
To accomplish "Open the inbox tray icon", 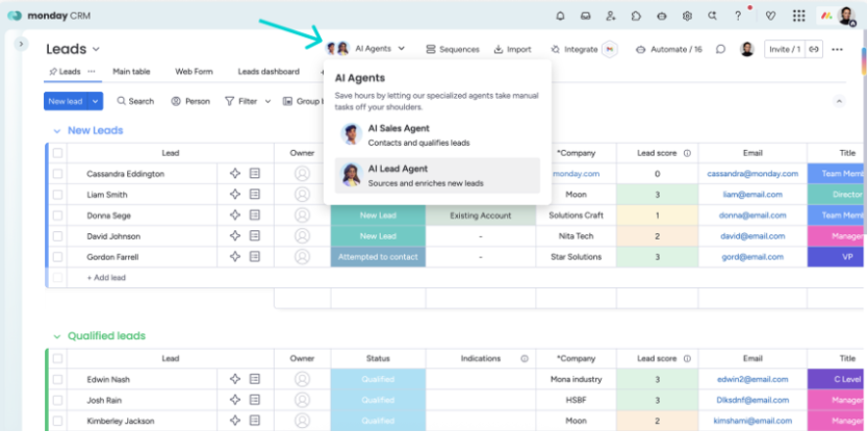I will (586, 16).
